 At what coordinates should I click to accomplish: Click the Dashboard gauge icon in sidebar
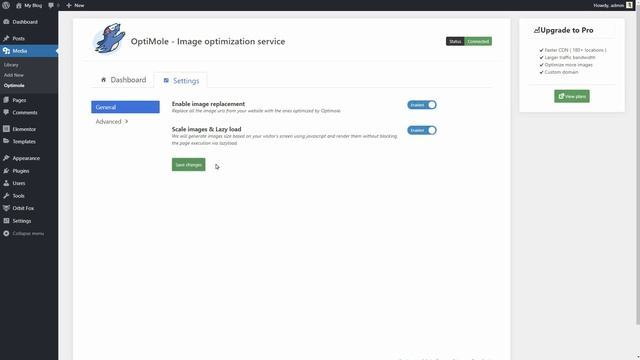point(6,22)
